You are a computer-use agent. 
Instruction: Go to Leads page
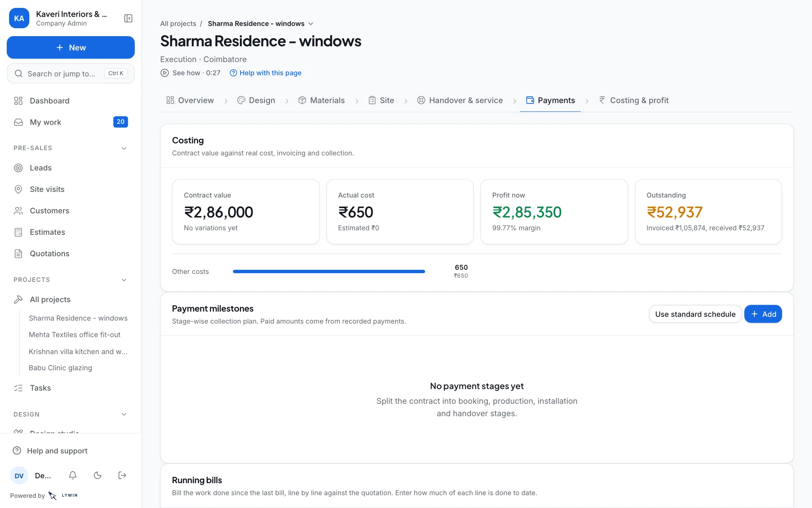[71, 168]
